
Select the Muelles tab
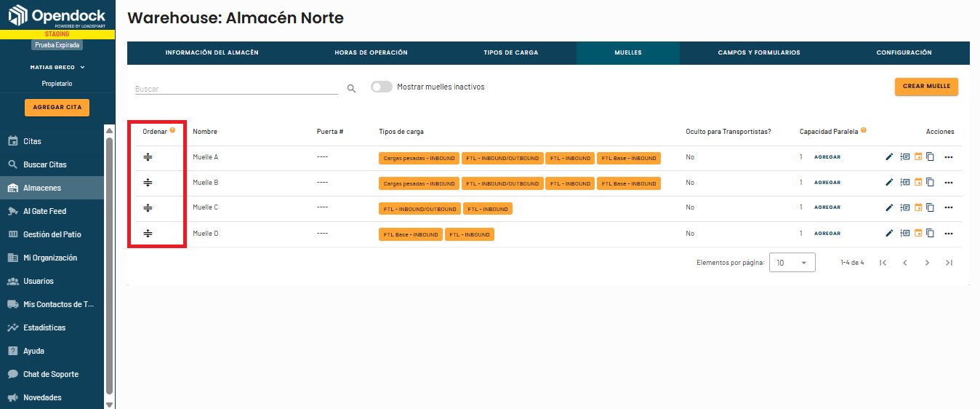click(x=628, y=53)
